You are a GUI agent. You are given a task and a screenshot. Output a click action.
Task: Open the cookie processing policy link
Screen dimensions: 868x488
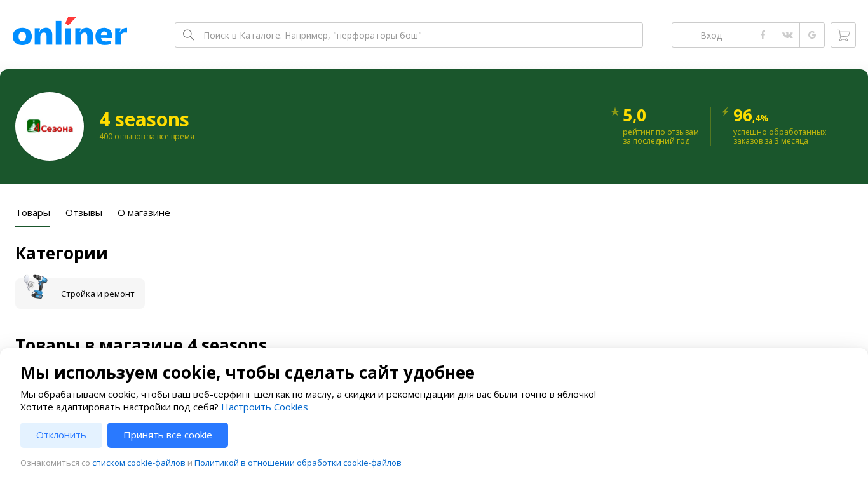(x=298, y=463)
